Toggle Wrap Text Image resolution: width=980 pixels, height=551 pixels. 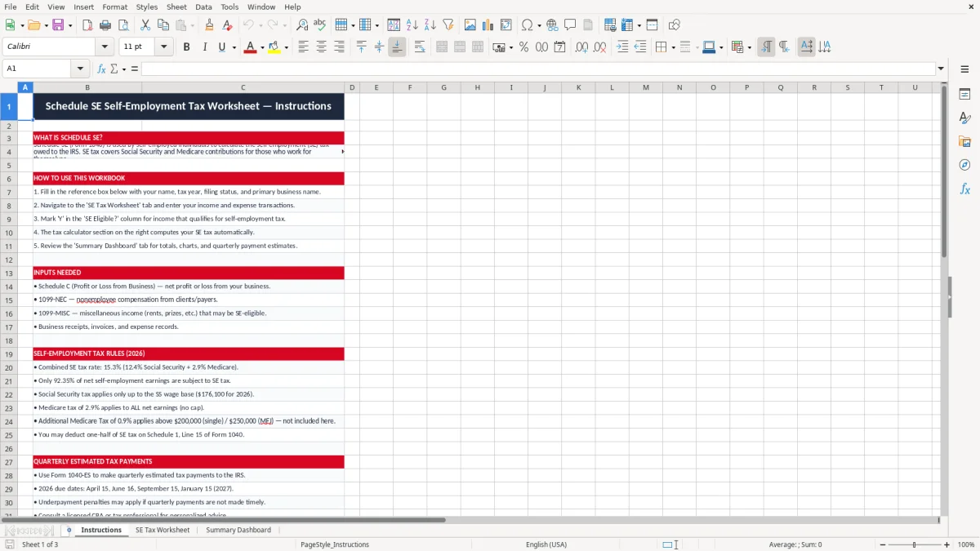[x=420, y=47]
